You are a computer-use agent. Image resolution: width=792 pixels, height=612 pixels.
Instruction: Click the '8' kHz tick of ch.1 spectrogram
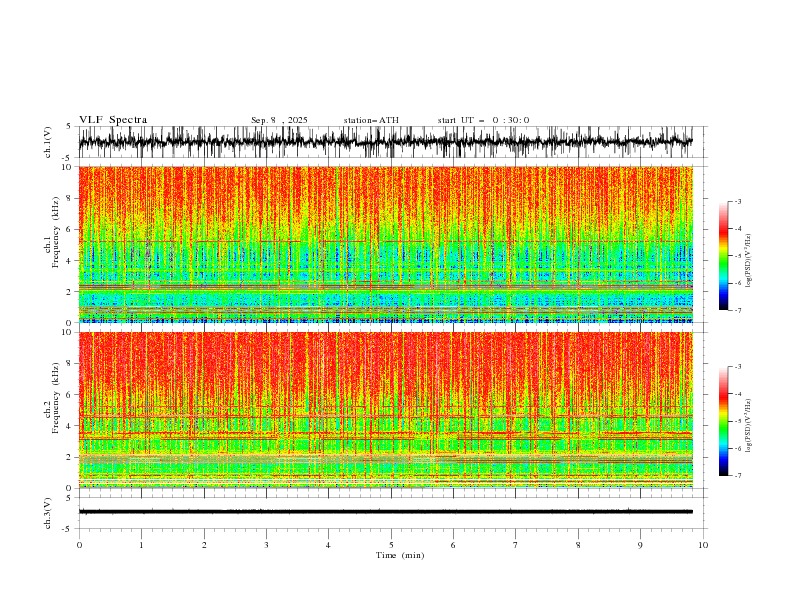point(70,198)
